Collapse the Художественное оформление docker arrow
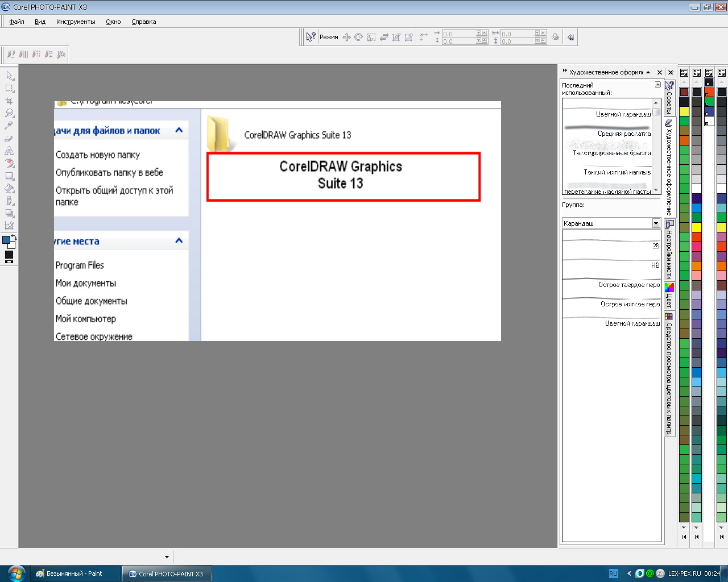The image size is (728, 582). pyautogui.click(x=648, y=72)
